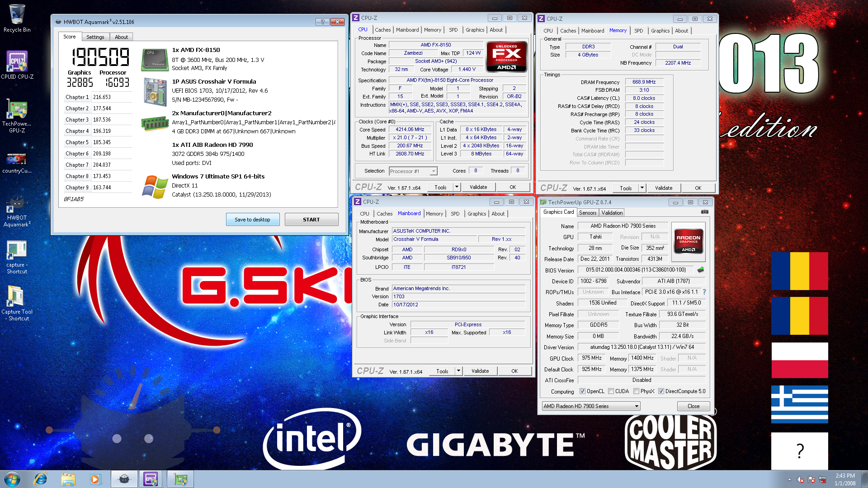868x488 pixels.
Task: Launch Internet Explorer from the taskbar
Action: 41,479
